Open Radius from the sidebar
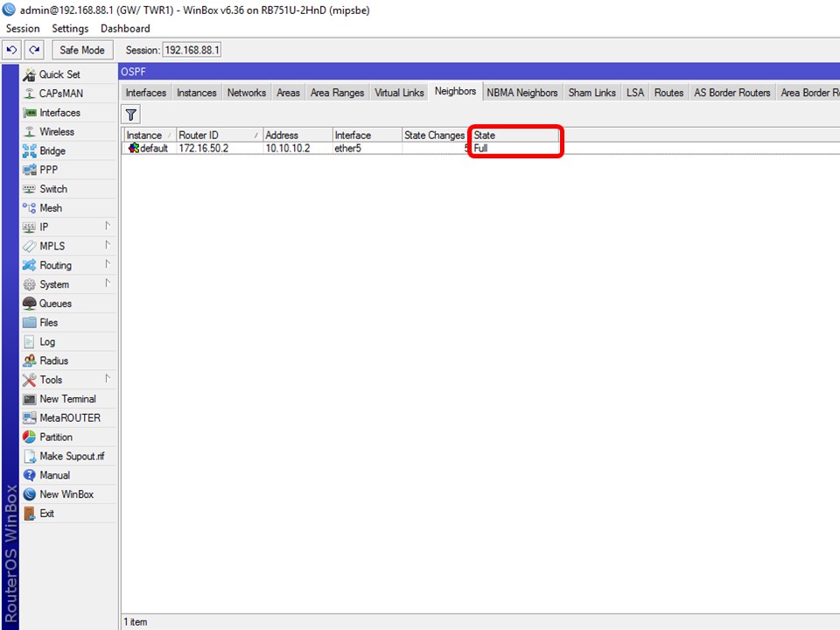 [68, 361]
